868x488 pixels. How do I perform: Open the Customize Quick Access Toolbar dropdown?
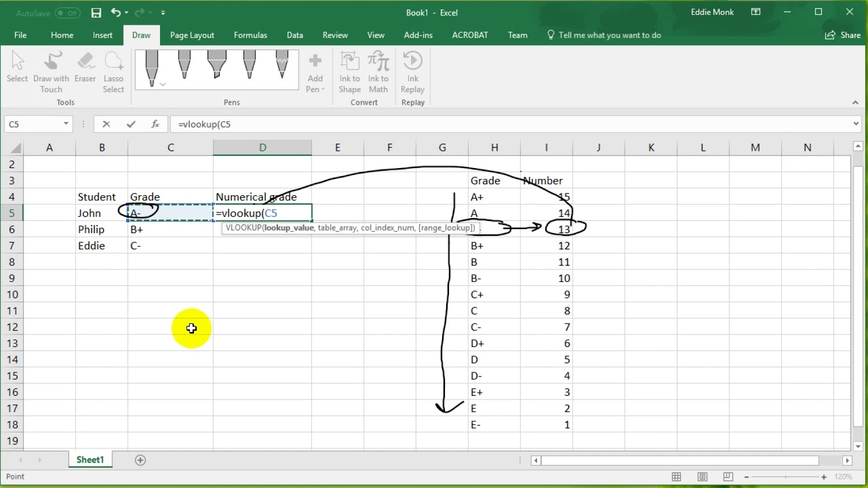(x=163, y=13)
